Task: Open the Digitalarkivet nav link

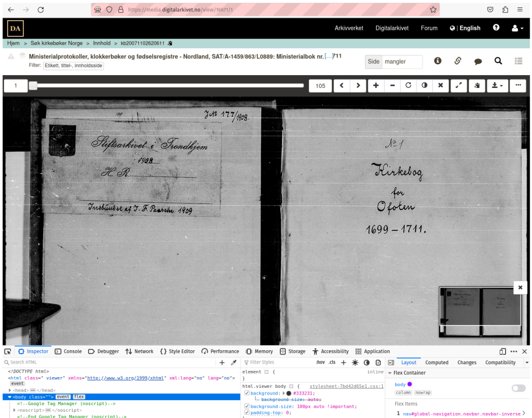Action: pyautogui.click(x=392, y=28)
